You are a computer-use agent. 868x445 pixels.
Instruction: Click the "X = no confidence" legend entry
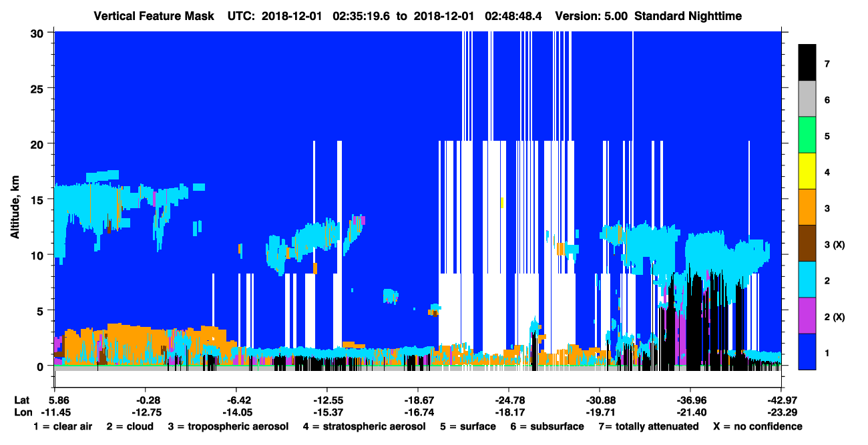pos(758,426)
